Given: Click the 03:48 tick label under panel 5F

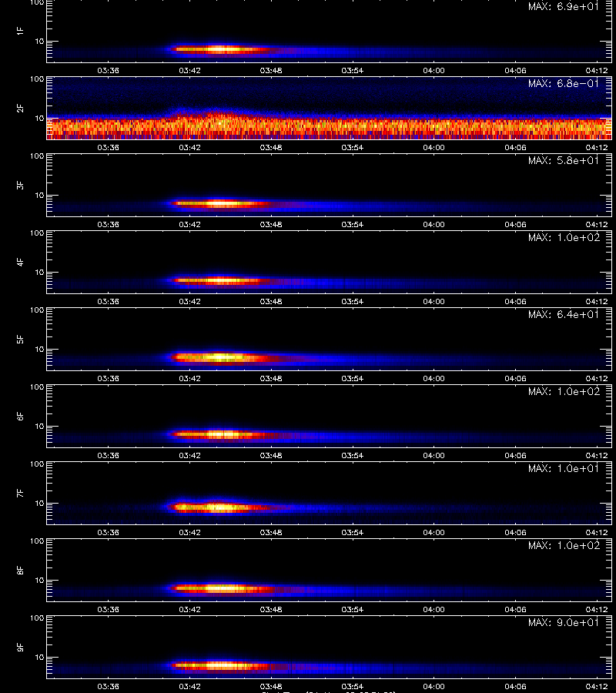Looking at the screenshot, I should (x=271, y=379).
